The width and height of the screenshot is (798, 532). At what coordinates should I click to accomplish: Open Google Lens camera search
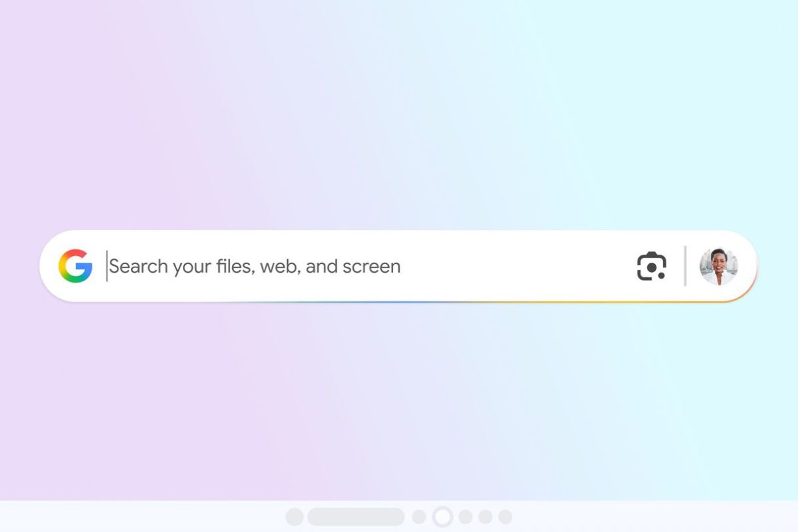tap(652, 266)
